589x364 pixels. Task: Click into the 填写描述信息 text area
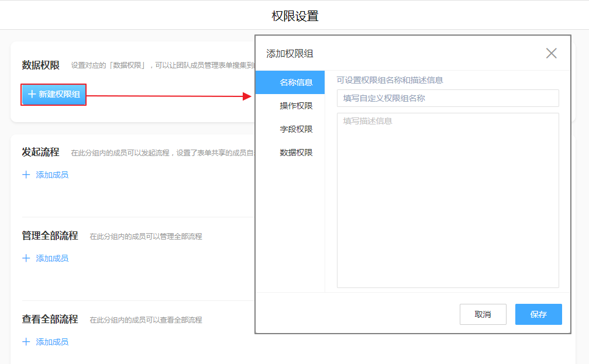click(x=447, y=200)
